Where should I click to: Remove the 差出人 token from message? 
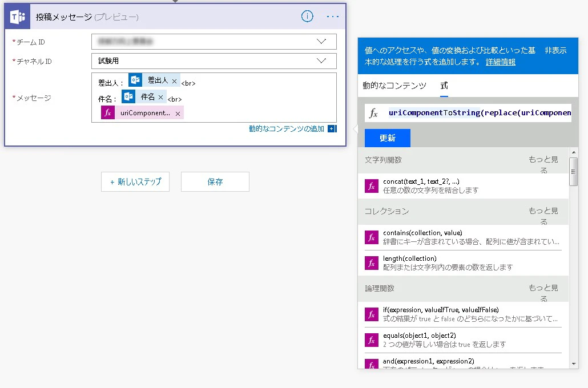tap(174, 81)
